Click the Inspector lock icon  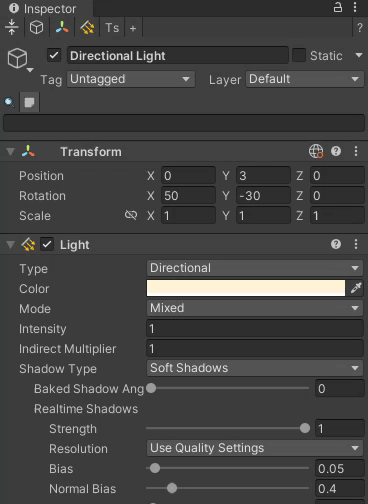click(338, 8)
